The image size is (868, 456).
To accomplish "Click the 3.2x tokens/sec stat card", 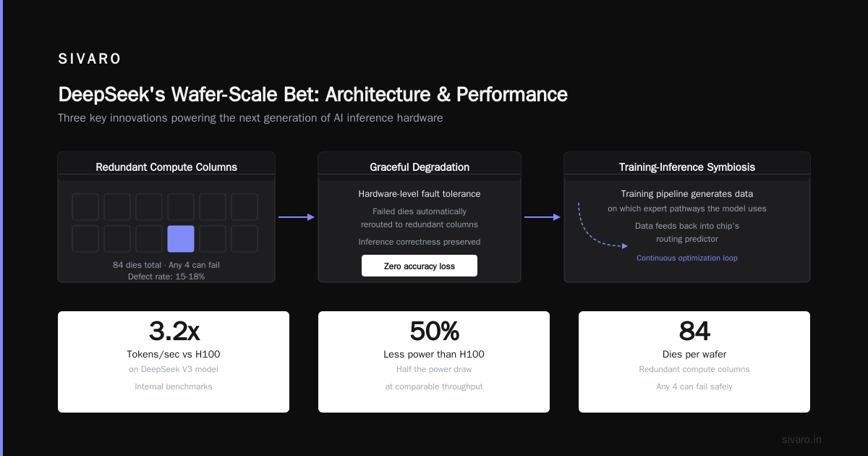I will [174, 362].
